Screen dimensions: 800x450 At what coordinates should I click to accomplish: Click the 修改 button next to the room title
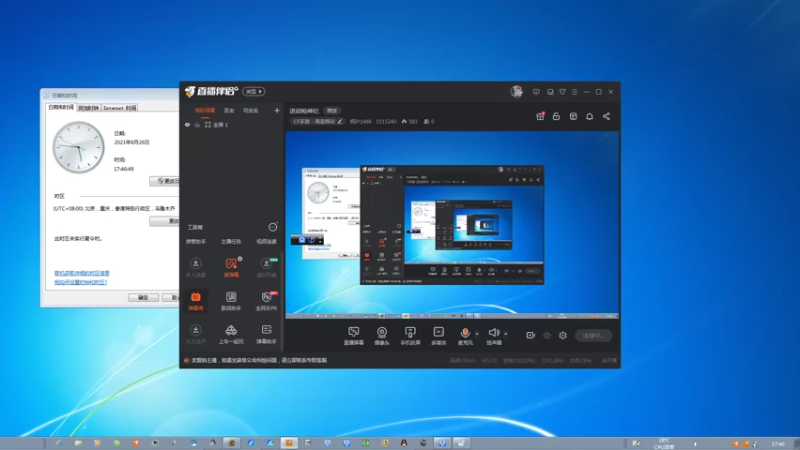click(x=332, y=111)
